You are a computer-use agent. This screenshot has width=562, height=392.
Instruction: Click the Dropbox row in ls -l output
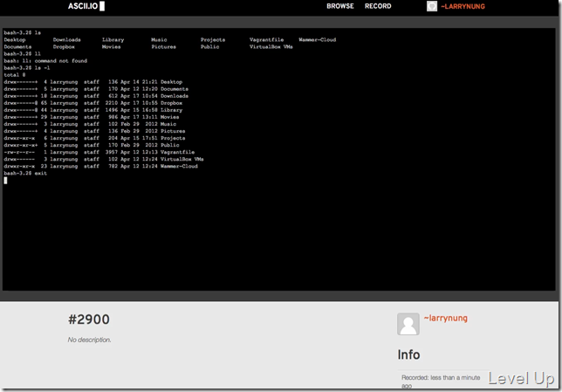[93, 103]
